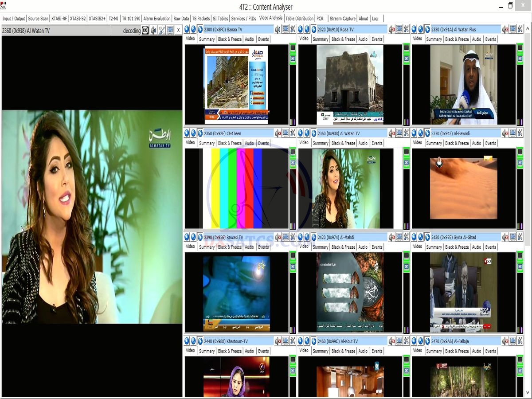532x399 pixels.
Task: Open Black & Freeze tab for Roaa TV
Action: pos(343,39)
